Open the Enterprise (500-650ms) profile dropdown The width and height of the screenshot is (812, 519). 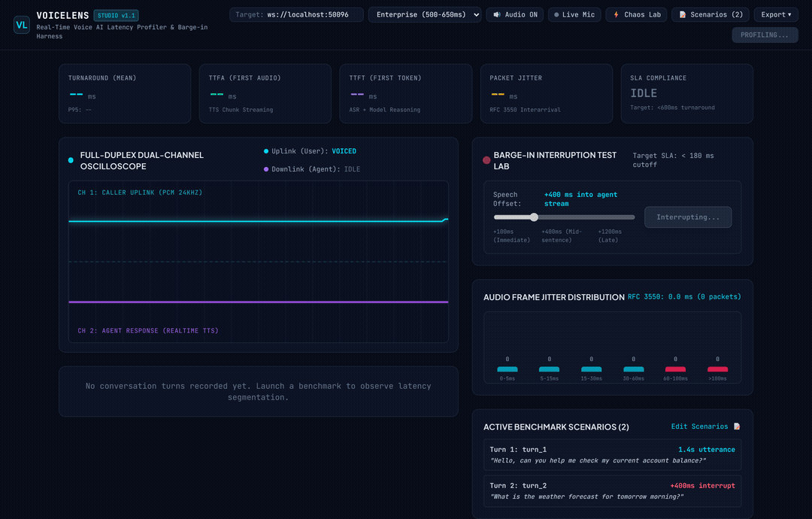(x=425, y=14)
